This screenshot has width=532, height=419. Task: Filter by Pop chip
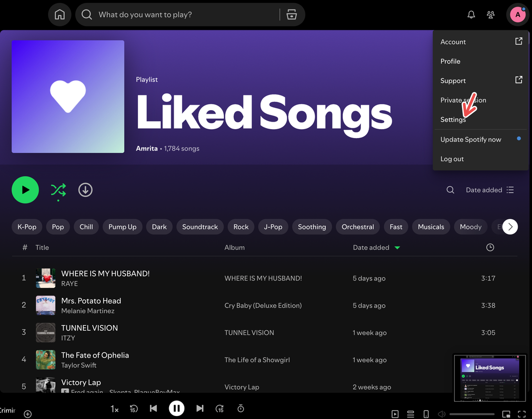pyautogui.click(x=58, y=227)
